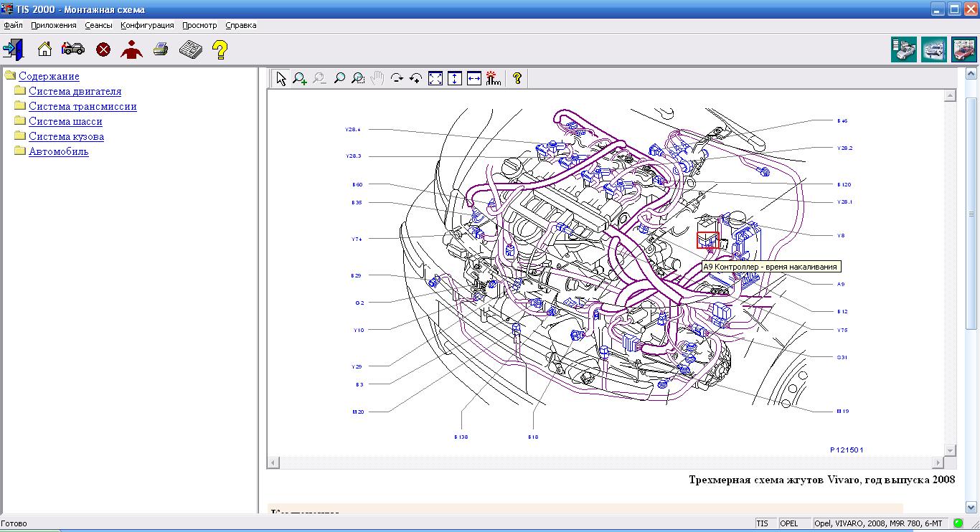Viewport: 980px width, 532px height.
Task: Click the Содержание link
Action: (x=49, y=76)
